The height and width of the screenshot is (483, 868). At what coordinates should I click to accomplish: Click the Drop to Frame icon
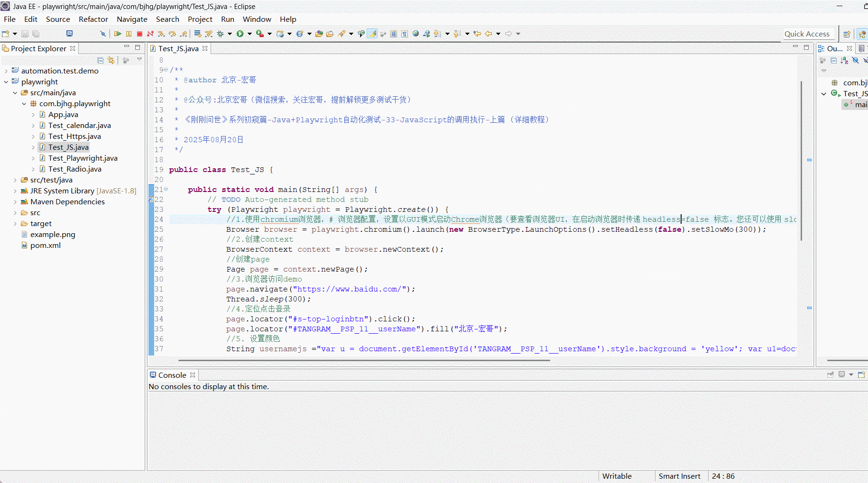click(x=197, y=34)
